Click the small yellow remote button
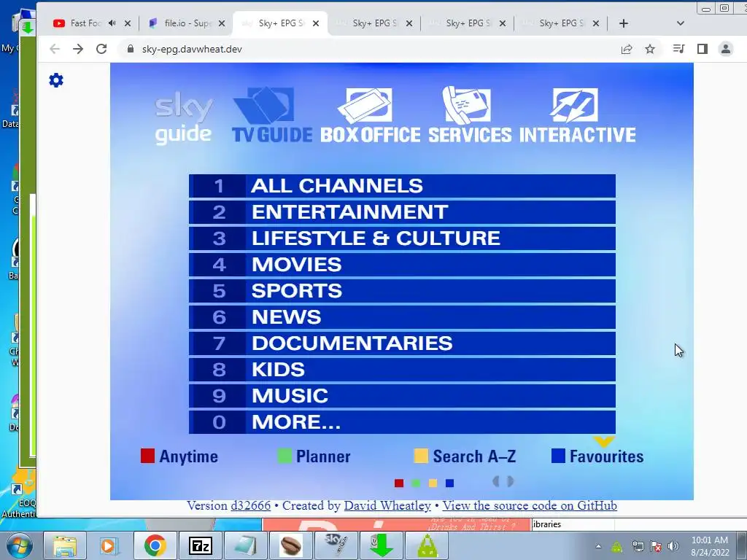The image size is (747, 560). [433, 483]
